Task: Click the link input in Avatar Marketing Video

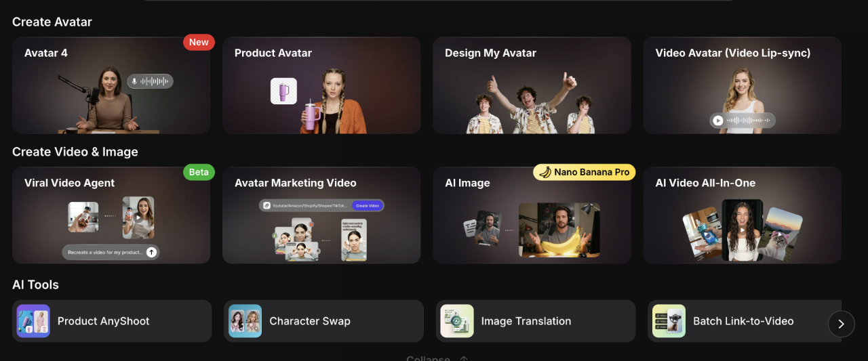Action: [321, 205]
